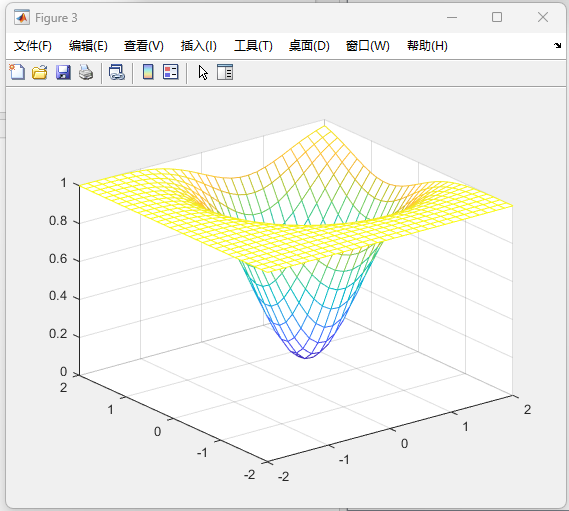This screenshot has width=569, height=511.
Task: Insert a legend using the toolbar icon
Action: click(x=171, y=72)
